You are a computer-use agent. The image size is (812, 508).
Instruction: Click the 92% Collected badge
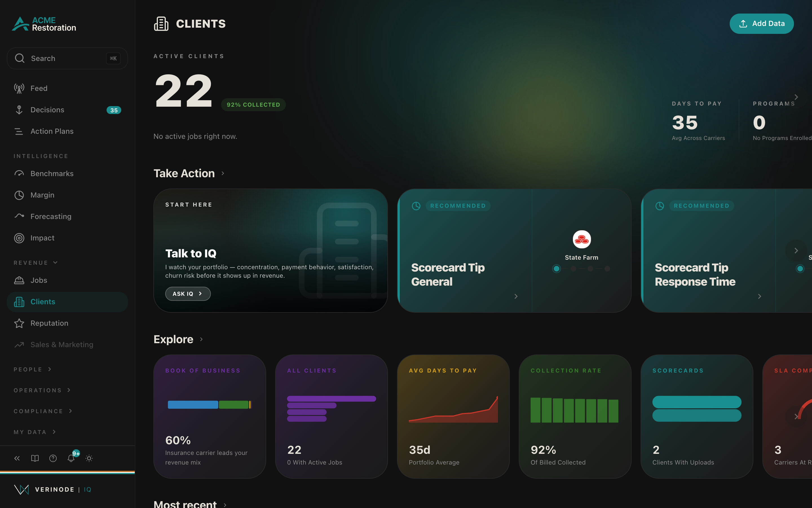tap(253, 105)
